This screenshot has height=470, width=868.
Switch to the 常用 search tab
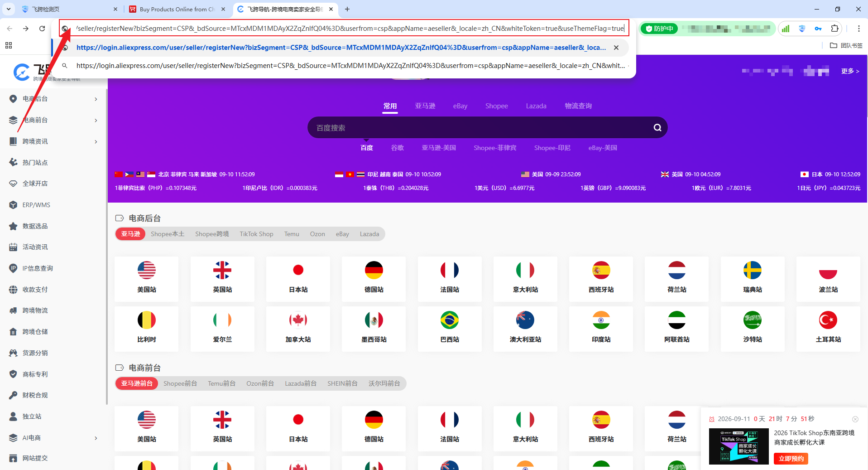pyautogui.click(x=390, y=106)
